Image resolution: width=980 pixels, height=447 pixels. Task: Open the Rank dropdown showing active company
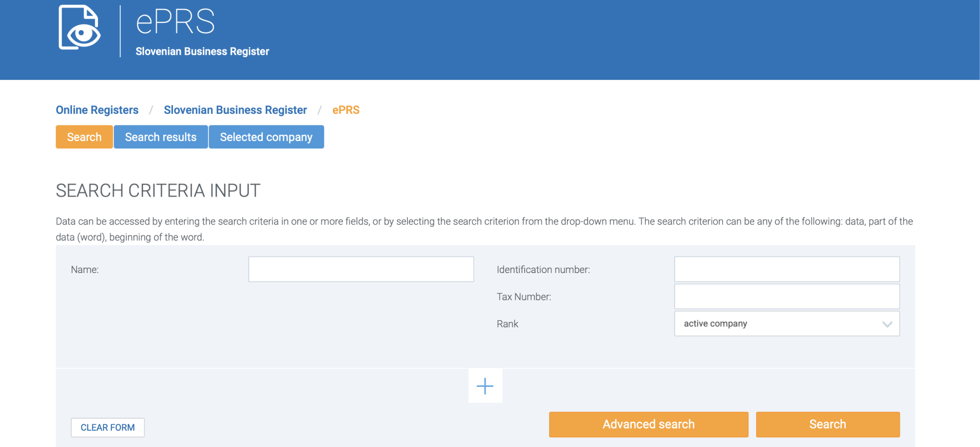[x=786, y=323]
